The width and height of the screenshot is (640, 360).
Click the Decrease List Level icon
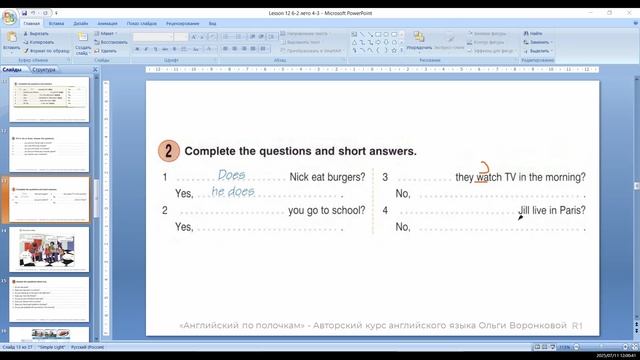[x=253, y=37]
